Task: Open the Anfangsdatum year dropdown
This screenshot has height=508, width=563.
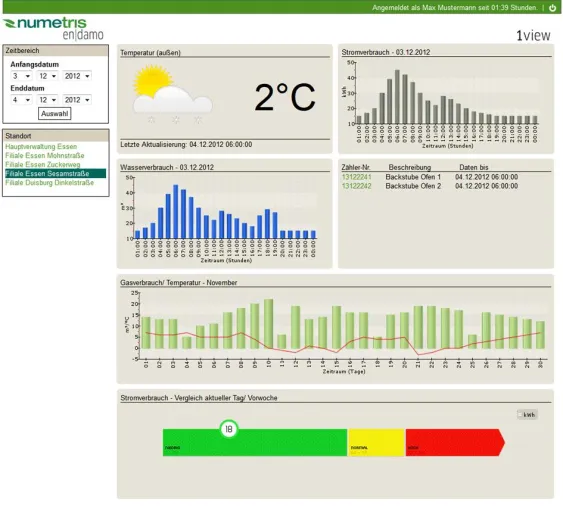Action: (x=77, y=76)
